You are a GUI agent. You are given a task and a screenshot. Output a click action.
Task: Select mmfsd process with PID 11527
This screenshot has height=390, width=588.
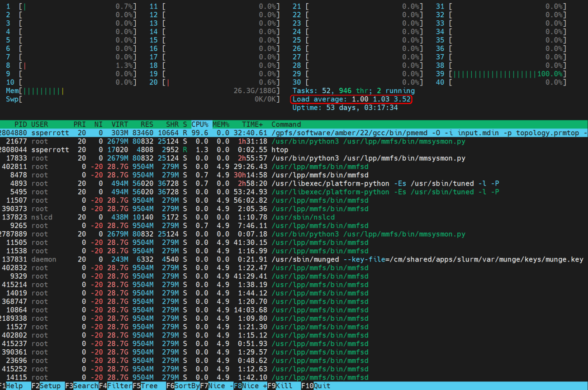[x=294, y=327]
